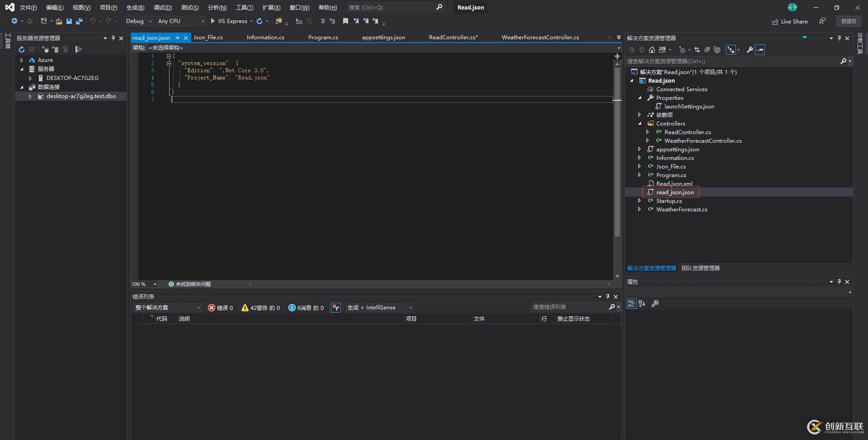Image resolution: width=868 pixels, height=440 pixels.
Task: Select the Home icon in Solution Explorer toolbar
Action: [x=651, y=50]
